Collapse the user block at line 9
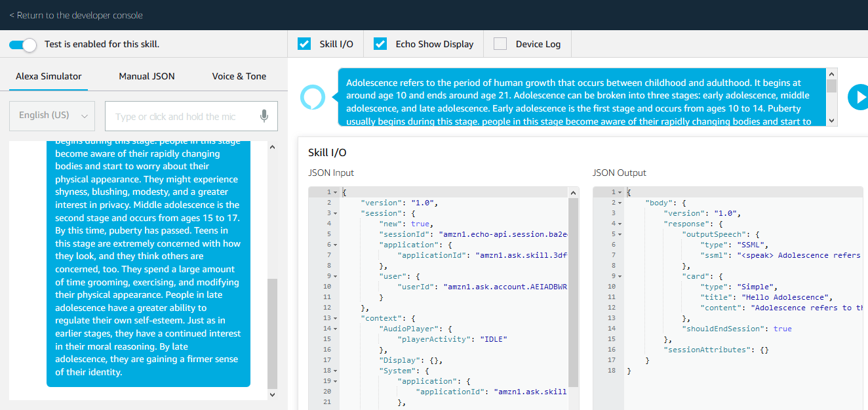 335,276
